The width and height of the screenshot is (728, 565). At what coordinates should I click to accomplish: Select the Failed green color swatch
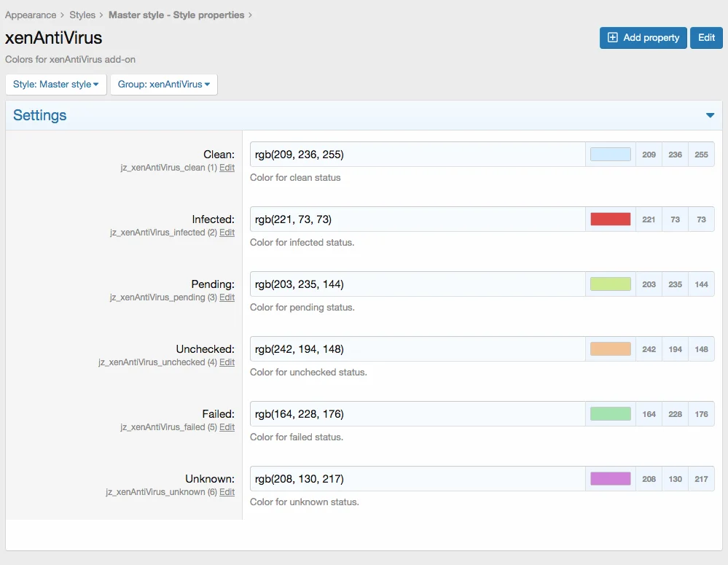(x=610, y=414)
